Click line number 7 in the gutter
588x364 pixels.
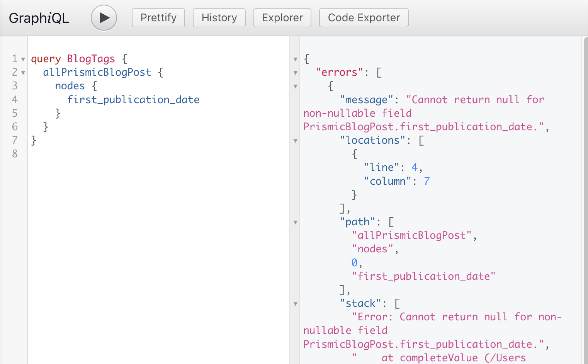(15, 140)
